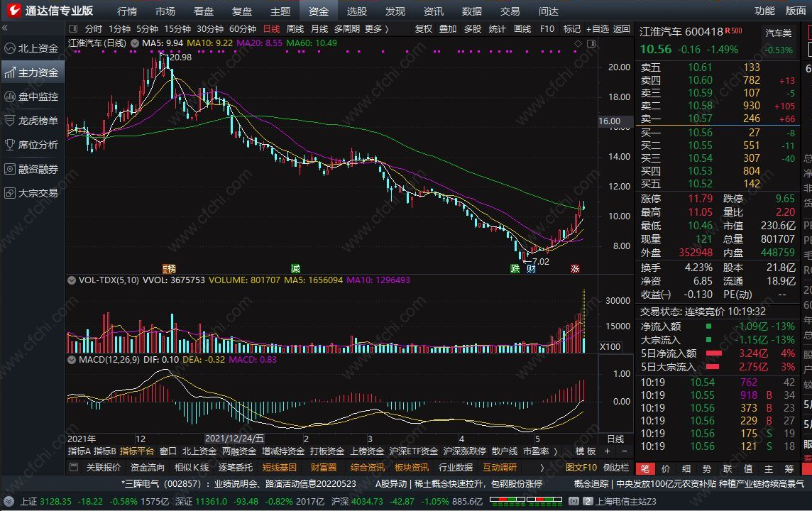This screenshot has width=812, height=511.
Task: Open 图文F10 button
Action: 581,468
